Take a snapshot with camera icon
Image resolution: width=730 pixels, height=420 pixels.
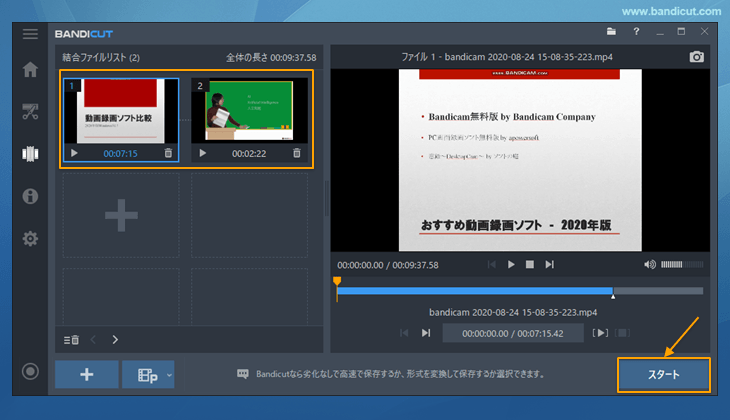696,57
